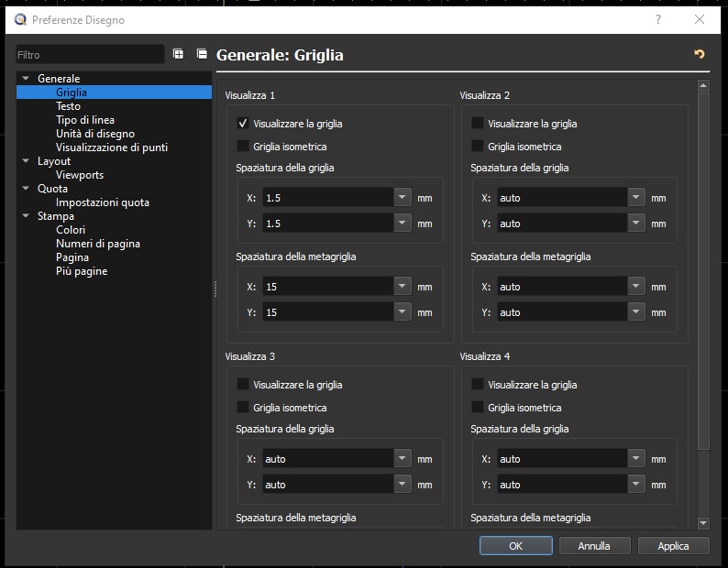The height and width of the screenshot is (568, 728).
Task: Click the orange reset arrow icon
Action: click(x=700, y=54)
